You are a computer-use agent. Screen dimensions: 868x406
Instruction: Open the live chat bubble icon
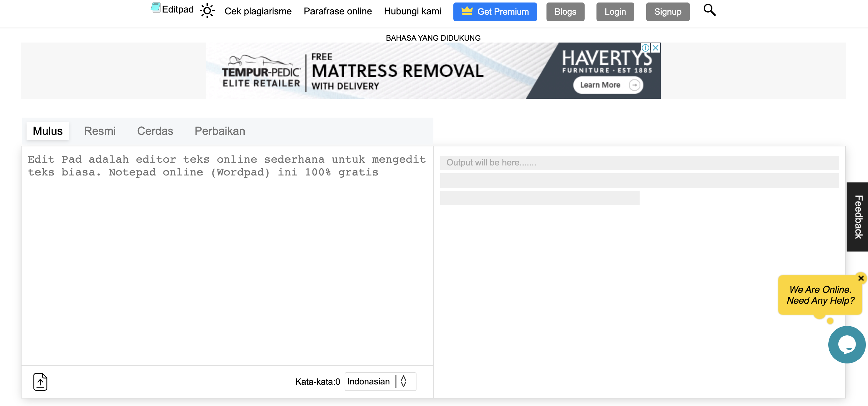point(846,345)
